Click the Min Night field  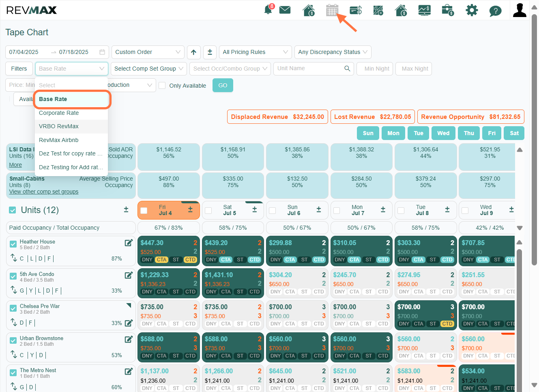(x=375, y=69)
